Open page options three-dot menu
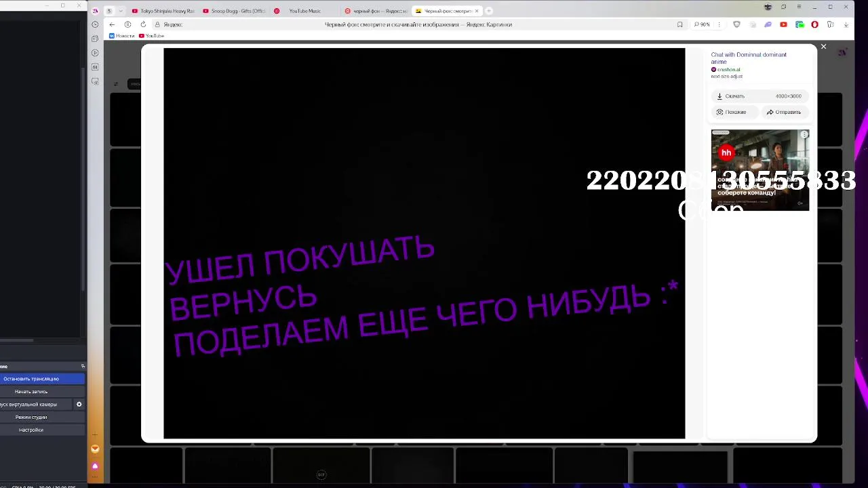Viewport: 868px width, 488px height. click(719, 24)
